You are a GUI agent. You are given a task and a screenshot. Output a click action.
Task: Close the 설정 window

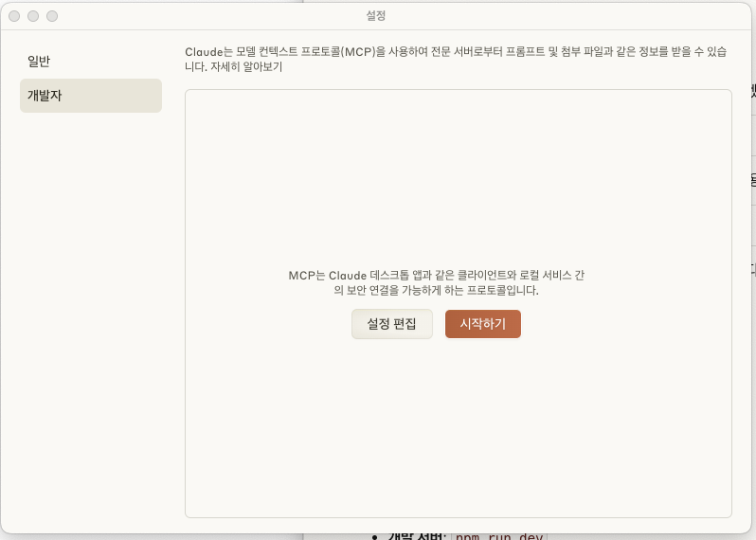coord(14,16)
